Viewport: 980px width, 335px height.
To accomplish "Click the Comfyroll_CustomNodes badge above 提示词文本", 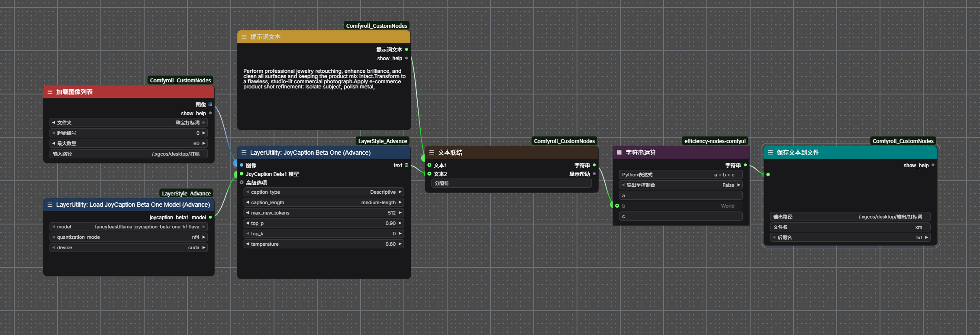I will [377, 26].
